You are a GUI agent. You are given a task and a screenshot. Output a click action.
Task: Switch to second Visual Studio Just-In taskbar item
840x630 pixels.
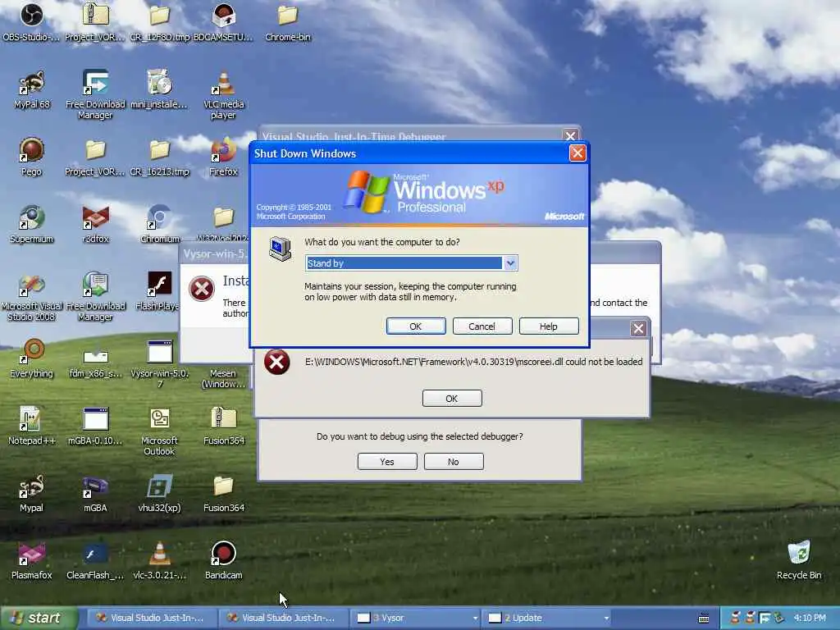(282, 619)
